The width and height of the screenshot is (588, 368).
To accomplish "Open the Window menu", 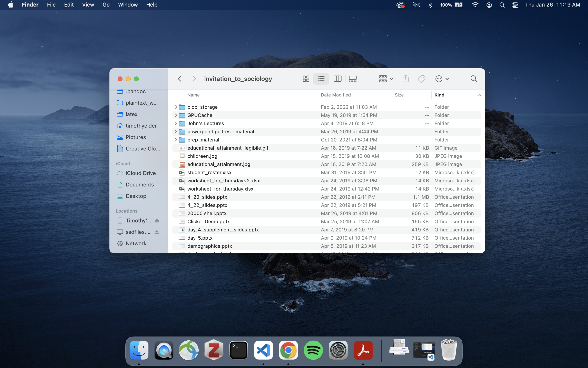I will pos(128,5).
